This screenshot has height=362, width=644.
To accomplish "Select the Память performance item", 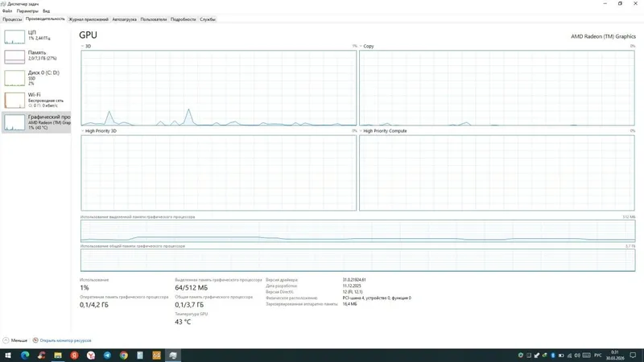I will point(36,56).
